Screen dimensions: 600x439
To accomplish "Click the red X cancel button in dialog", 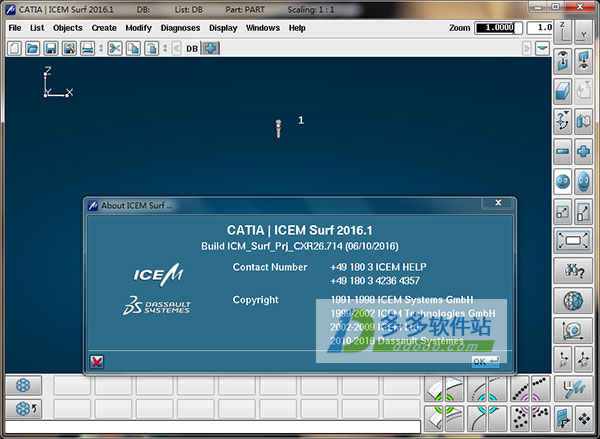I will [x=97, y=362].
